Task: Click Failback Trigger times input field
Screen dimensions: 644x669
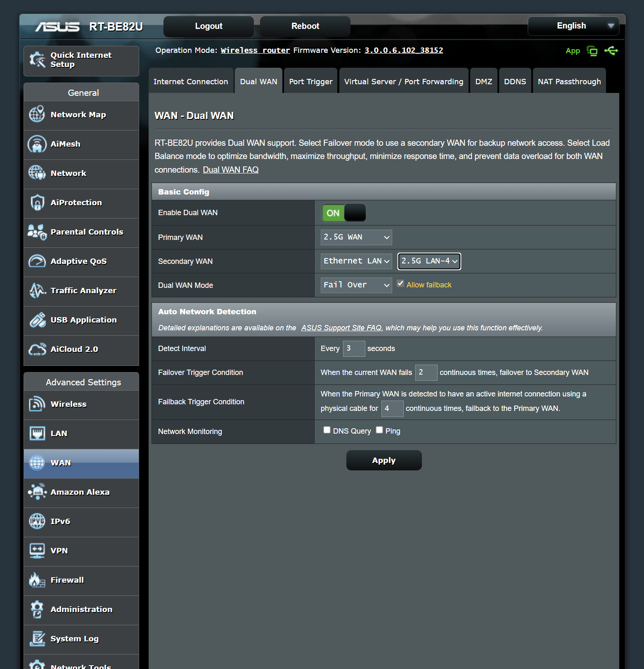Action: 392,408
